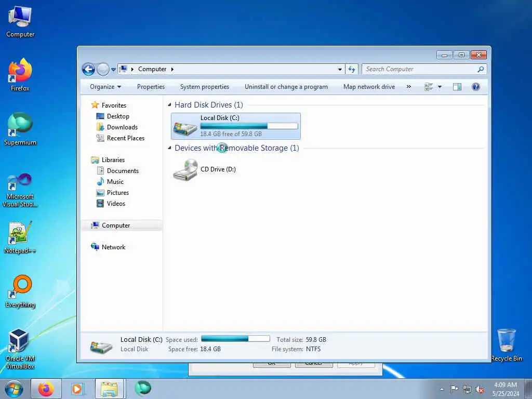Collapse the Hard Disk Drives group
532x399 pixels.
click(x=170, y=105)
